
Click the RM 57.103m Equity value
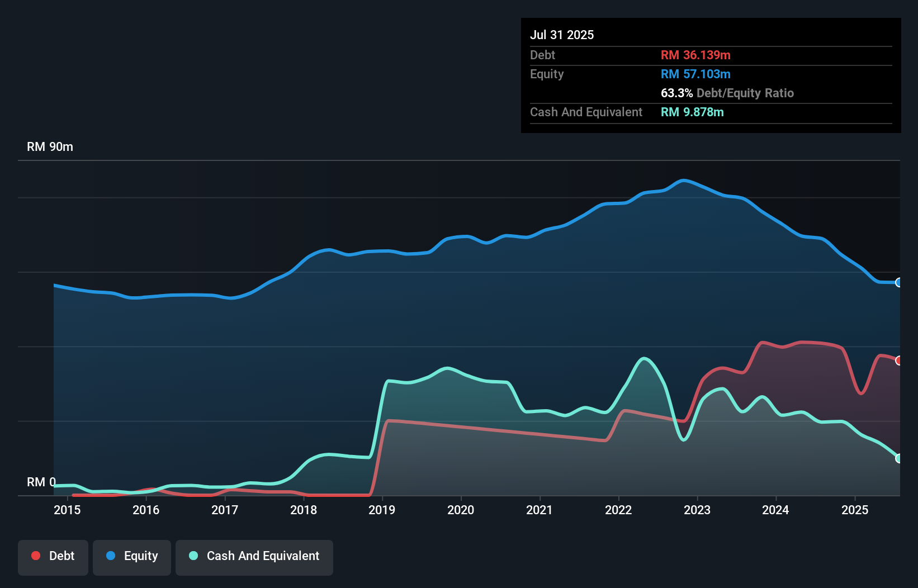tap(695, 74)
